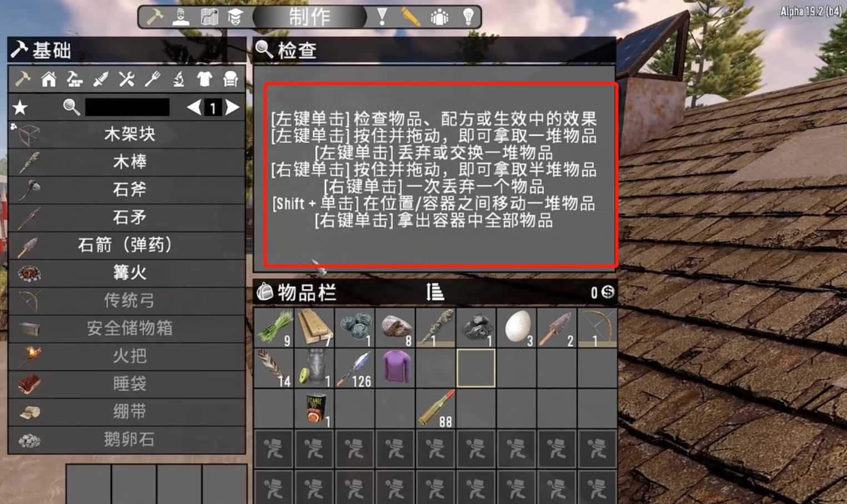The width and height of the screenshot is (847, 504).
Task: Click the purple sweater inventory item
Action: (x=395, y=368)
